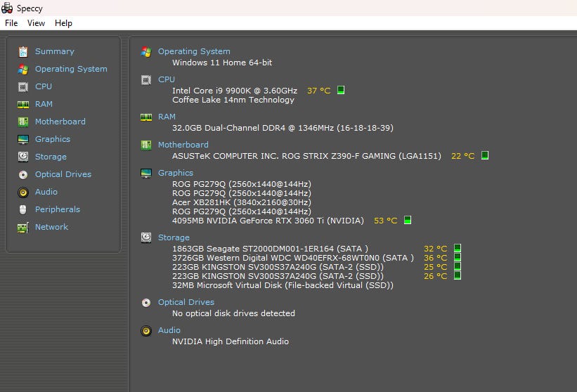577x392 pixels.
Task: Click the GPU temperature 53 °C value
Action: point(385,221)
